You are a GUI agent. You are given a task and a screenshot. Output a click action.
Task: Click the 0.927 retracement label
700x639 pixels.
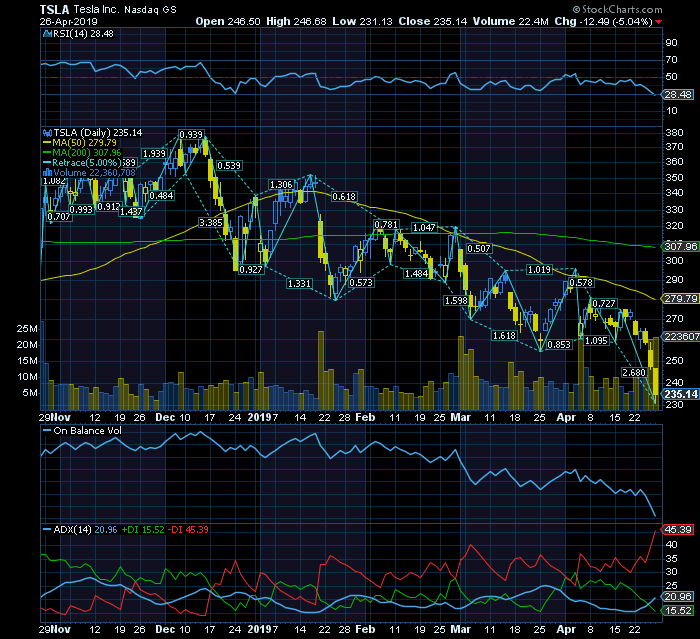251,270
